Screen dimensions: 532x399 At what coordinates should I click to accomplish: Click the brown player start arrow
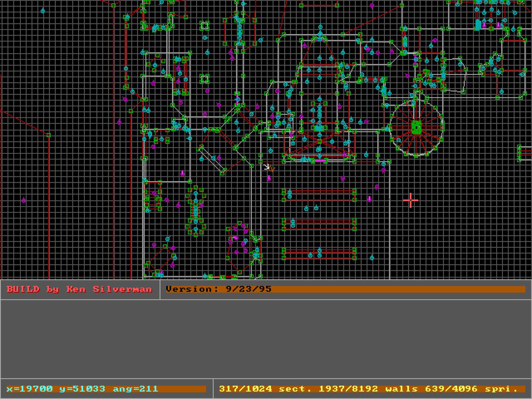(x=272, y=169)
